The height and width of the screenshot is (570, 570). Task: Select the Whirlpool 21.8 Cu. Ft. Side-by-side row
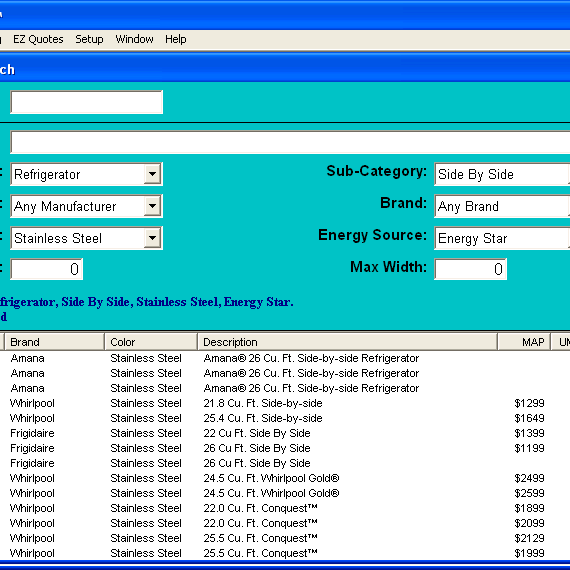tap(285, 403)
